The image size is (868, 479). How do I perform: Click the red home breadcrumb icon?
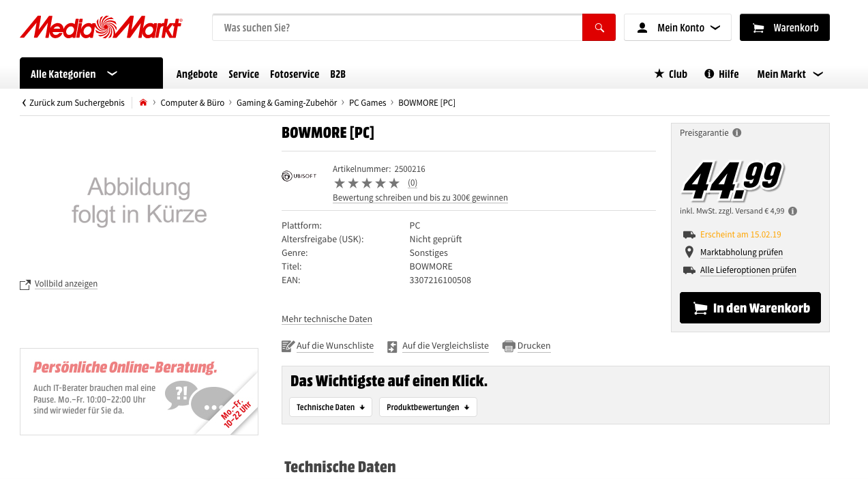tap(143, 103)
